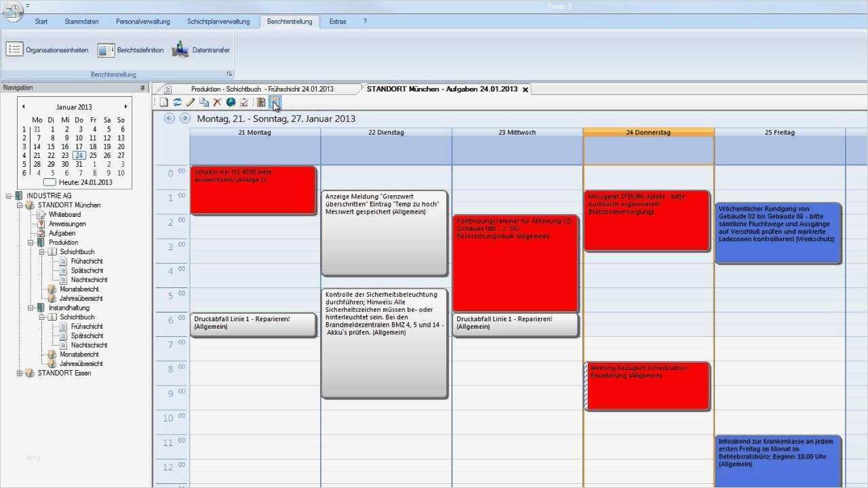Viewport: 868px width, 488px height.
Task: Delete the entry via the red X icon
Action: [217, 102]
